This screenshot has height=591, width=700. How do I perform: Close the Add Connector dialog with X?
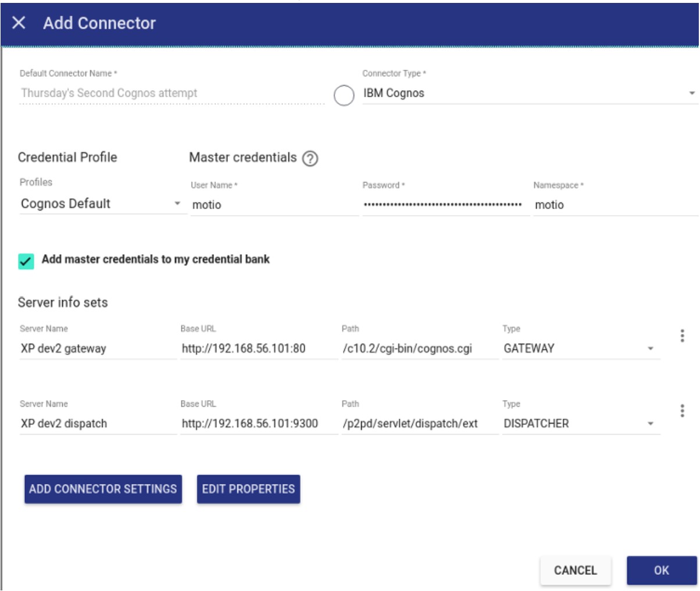click(x=19, y=23)
